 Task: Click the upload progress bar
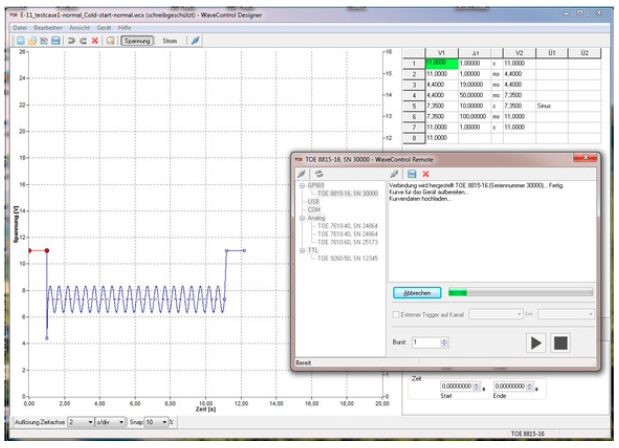click(x=520, y=292)
